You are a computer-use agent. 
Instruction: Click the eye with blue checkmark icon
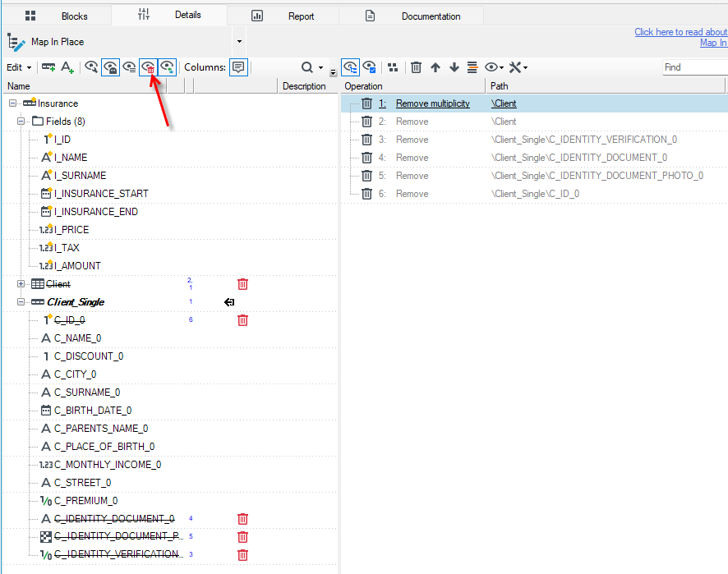click(x=369, y=67)
